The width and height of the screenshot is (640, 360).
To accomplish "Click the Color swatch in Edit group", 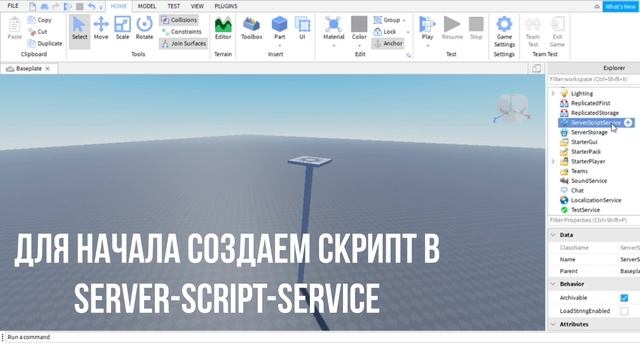I will (359, 24).
